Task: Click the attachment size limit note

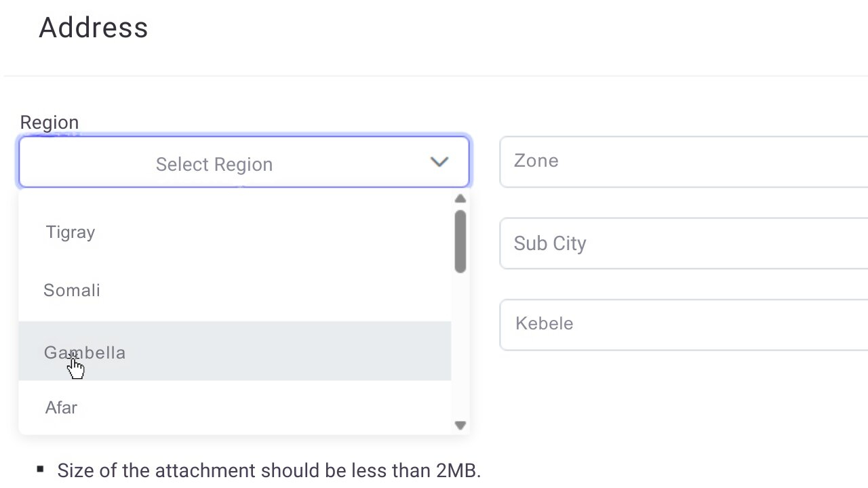Action: [269, 471]
